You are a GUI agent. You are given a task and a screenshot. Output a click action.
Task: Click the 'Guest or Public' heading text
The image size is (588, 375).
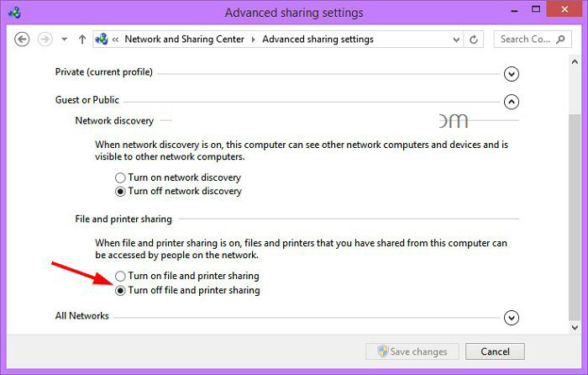click(87, 100)
